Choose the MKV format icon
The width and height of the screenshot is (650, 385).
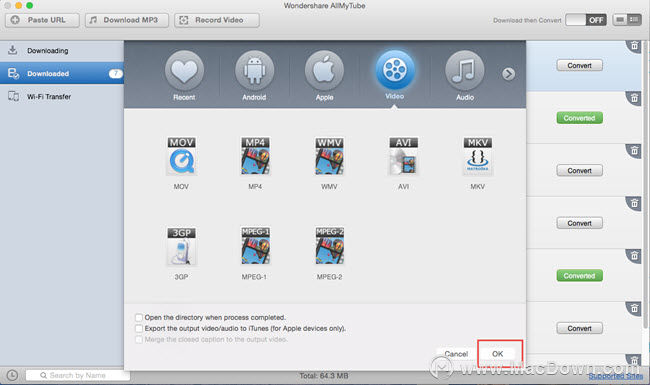[478, 157]
